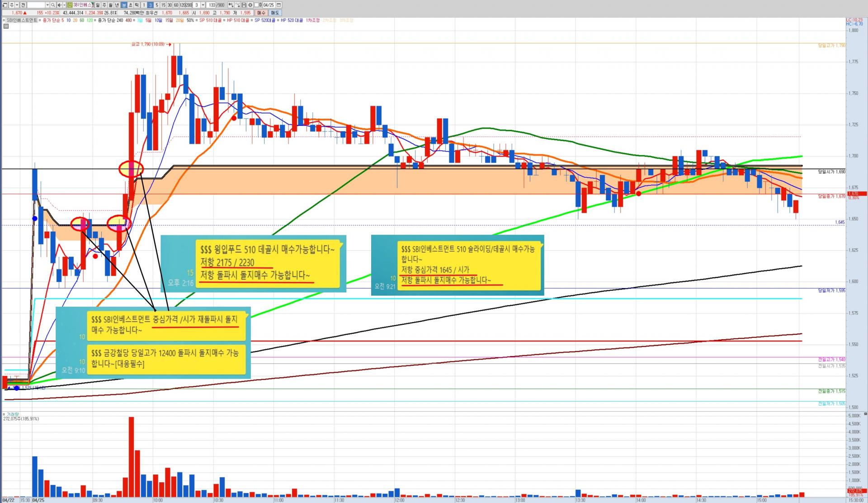Click the 04/25 date input field
This screenshot has height=503, width=868.
269,5
